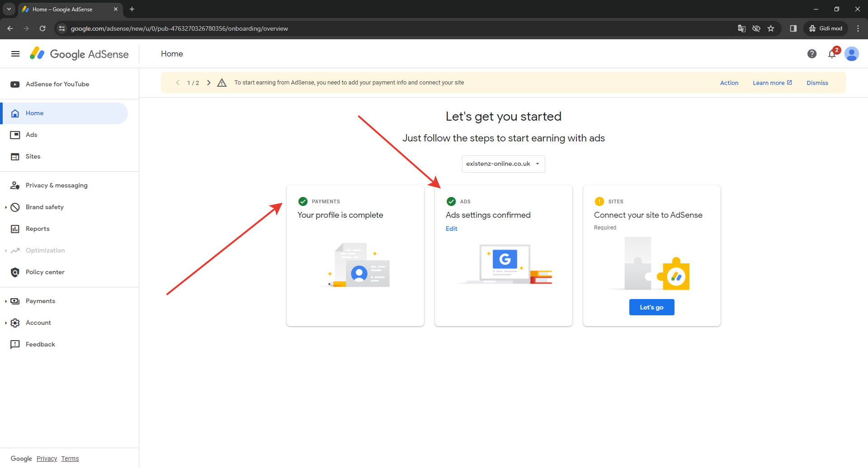
Task: Click the third-party cookies blocked eye icon
Action: pos(756,28)
